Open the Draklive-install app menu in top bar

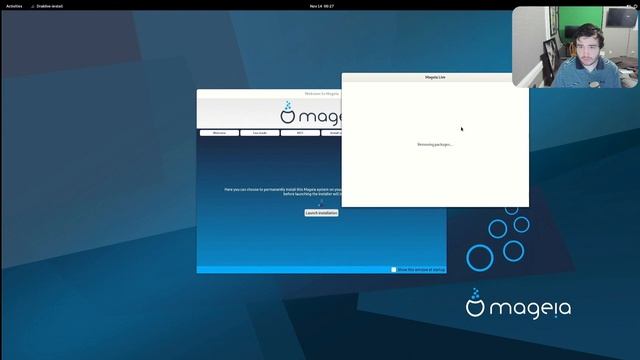tap(47, 6)
